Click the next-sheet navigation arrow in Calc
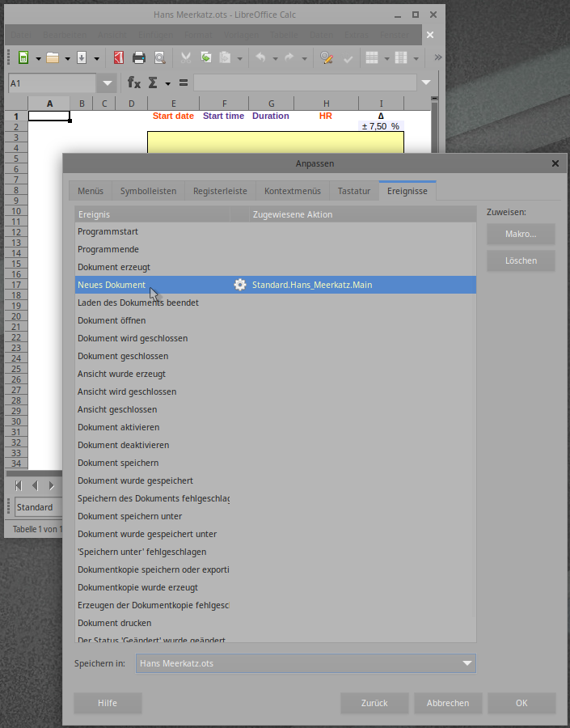This screenshot has width=570, height=728. pyautogui.click(x=52, y=485)
